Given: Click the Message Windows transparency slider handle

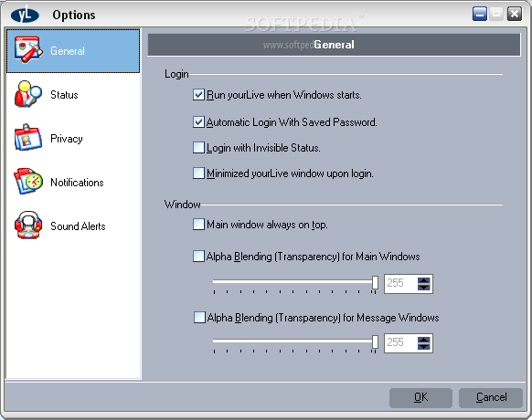Looking at the screenshot, I should [x=375, y=341].
